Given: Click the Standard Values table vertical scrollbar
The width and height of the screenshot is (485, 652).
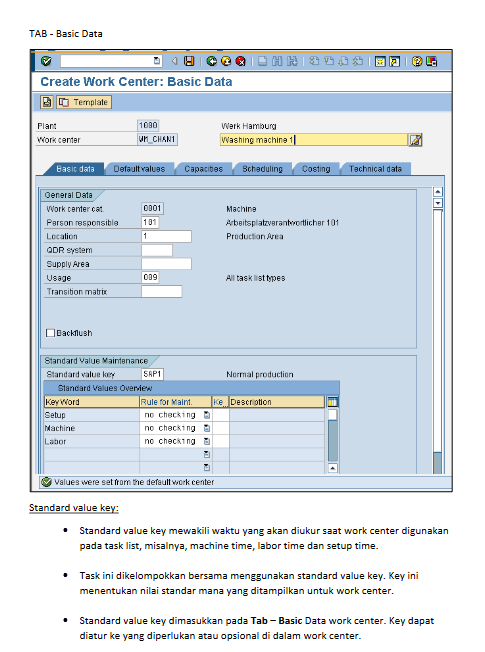Looking at the screenshot, I should pos(332,435).
